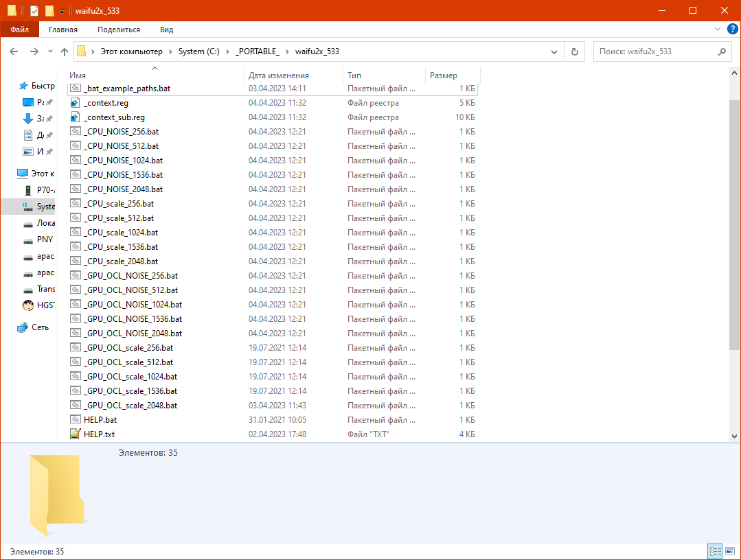Viewport: 741px width, 560px height.
Task: Open the quick access toolbar customize dropdown
Action: click(62, 11)
